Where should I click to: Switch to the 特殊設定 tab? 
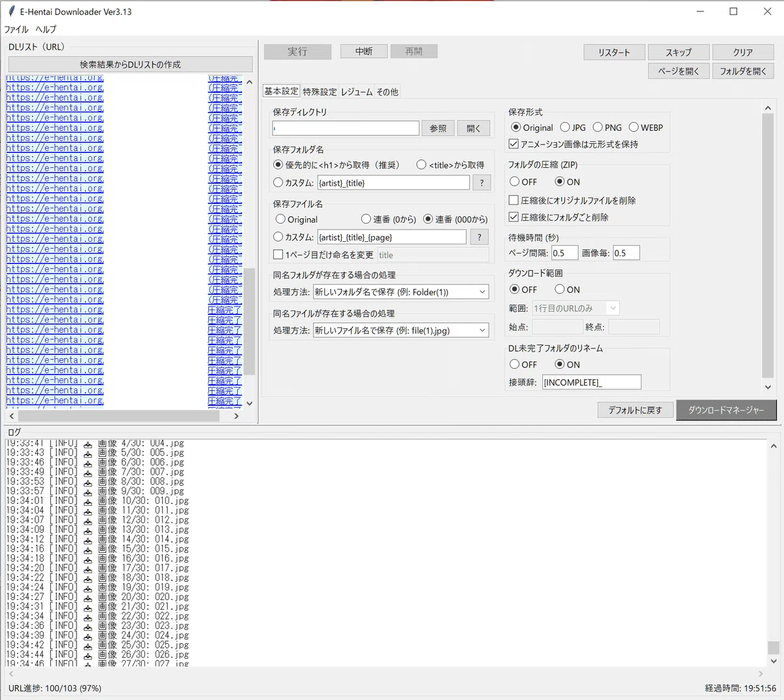pos(319,92)
